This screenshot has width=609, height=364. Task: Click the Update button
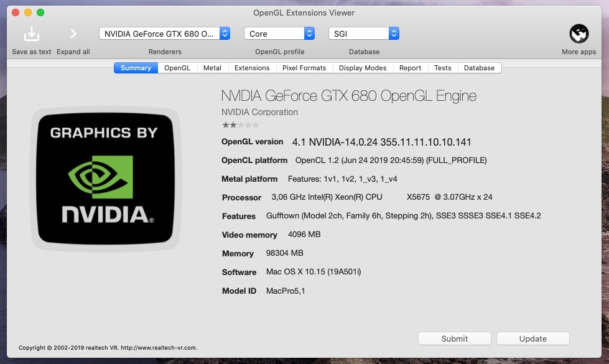533,338
